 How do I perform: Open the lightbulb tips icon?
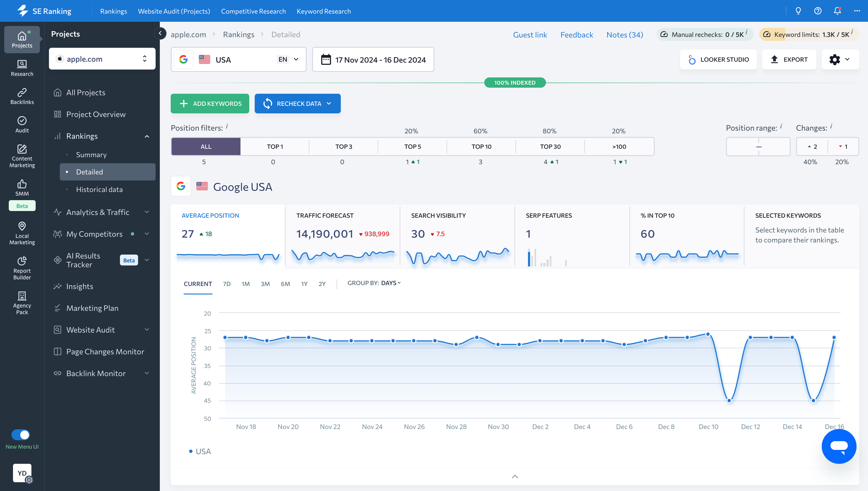[x=798, y=11]
